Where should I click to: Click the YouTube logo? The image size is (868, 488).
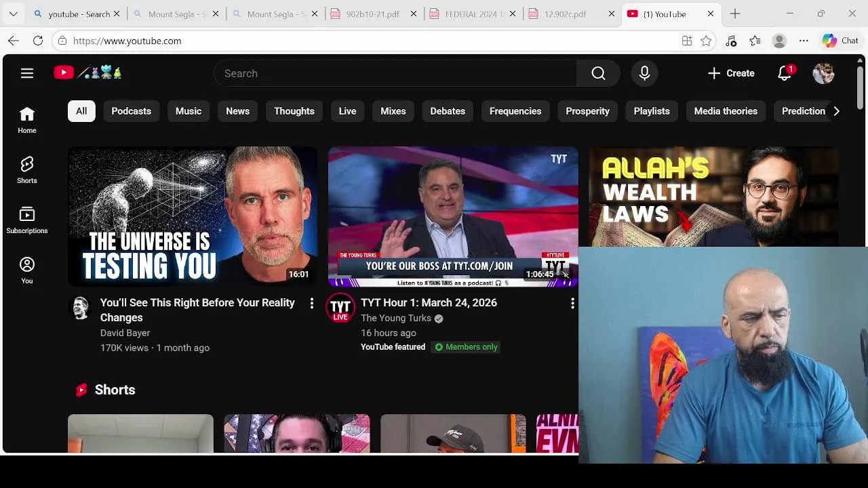[x=88, y=73]
